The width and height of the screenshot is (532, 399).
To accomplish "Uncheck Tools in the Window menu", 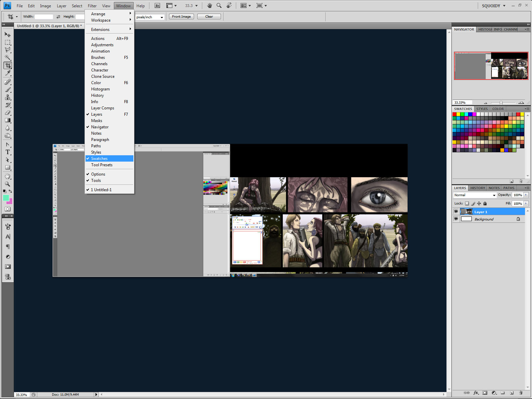I will tap(110, 181).
